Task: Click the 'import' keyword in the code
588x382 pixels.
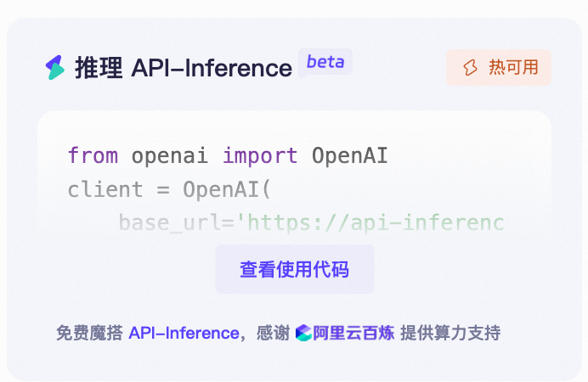Action: (260, 155)
